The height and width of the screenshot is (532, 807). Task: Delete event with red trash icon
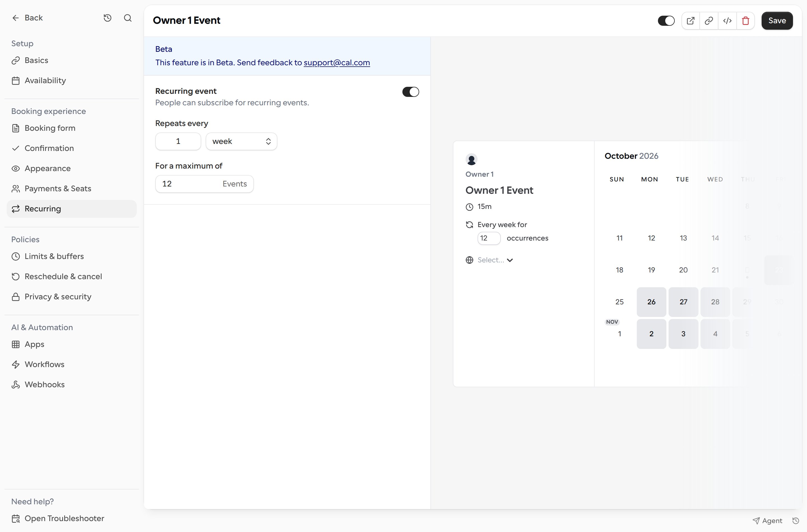746,21
